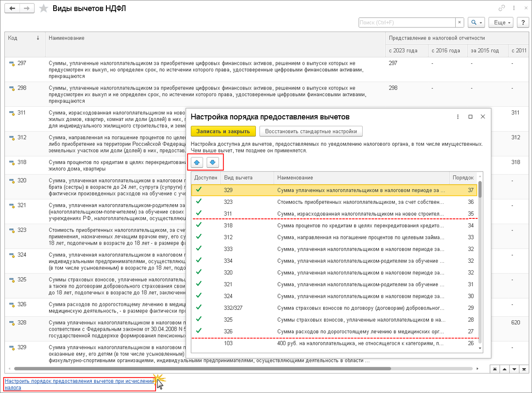The height and width of the screenshot is (393, 532).
Task: Toggle availability check for deduction 329 in dialog
Action: [x=199, y=190]
